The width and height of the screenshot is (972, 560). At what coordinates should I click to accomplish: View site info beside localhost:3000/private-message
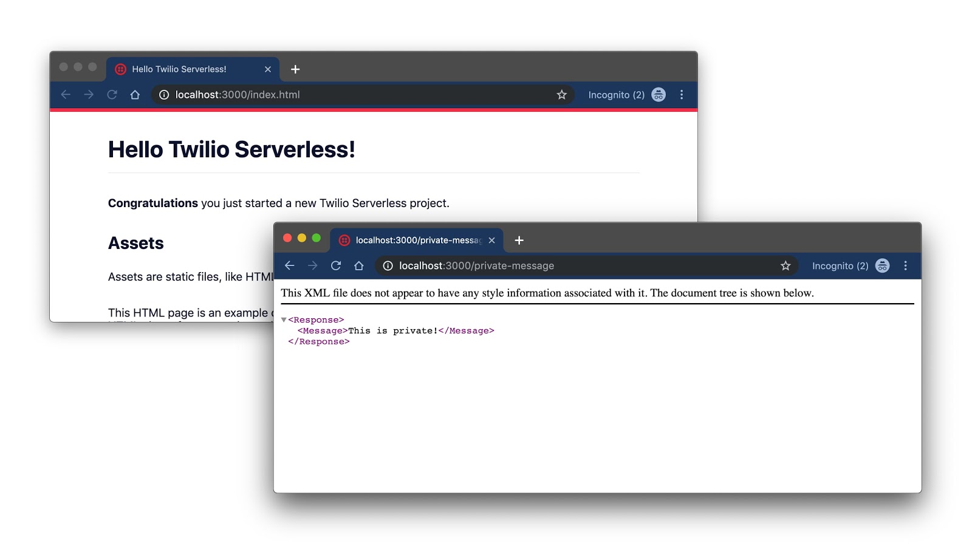pyautogui.click(x=388, y=266)
